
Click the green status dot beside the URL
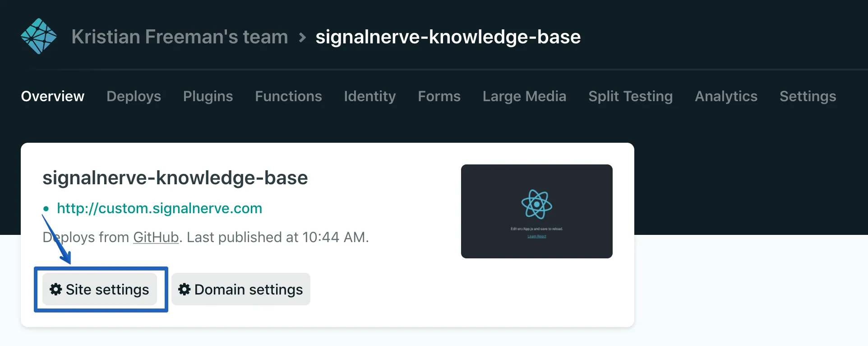46,209
